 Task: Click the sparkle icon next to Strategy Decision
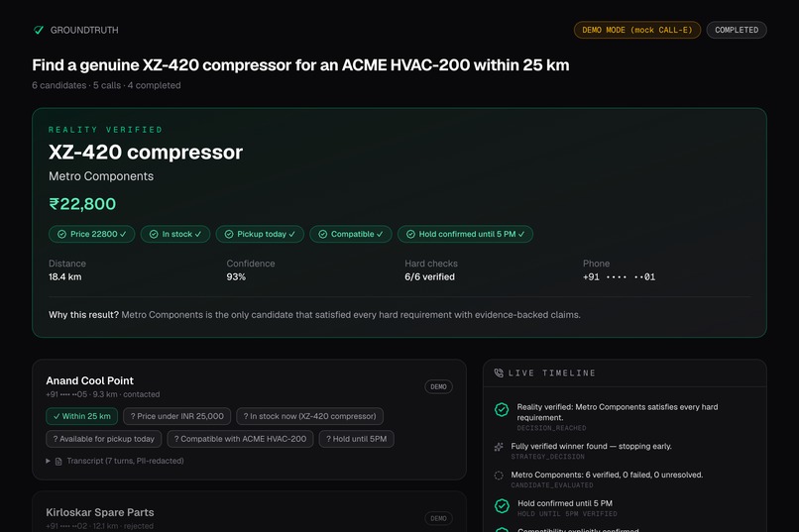tap(499, 447)
